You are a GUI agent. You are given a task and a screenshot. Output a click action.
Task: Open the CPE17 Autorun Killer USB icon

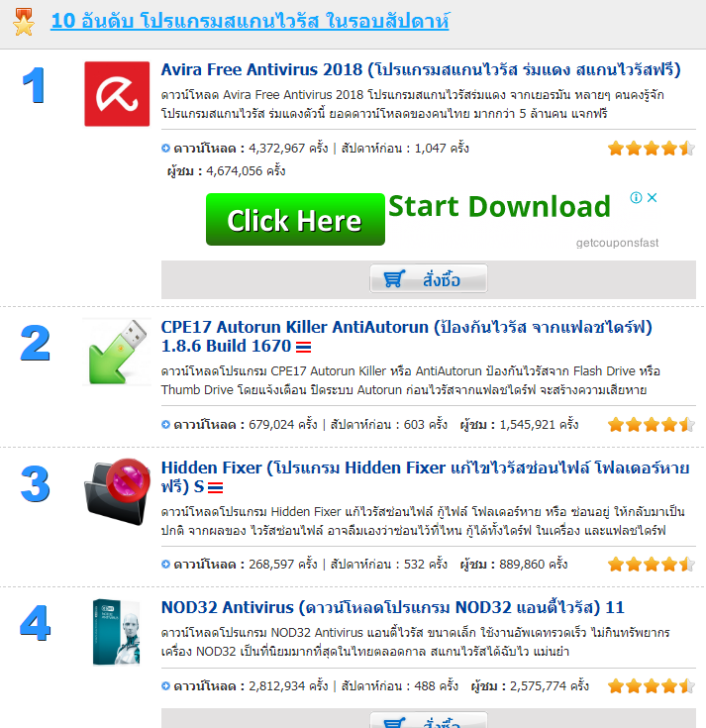pyautogui.click(x=117, y=352)
